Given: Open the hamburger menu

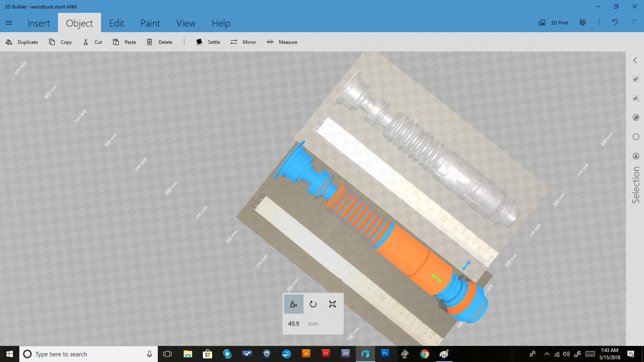Looking at the screenshot, I should (9, 23).
